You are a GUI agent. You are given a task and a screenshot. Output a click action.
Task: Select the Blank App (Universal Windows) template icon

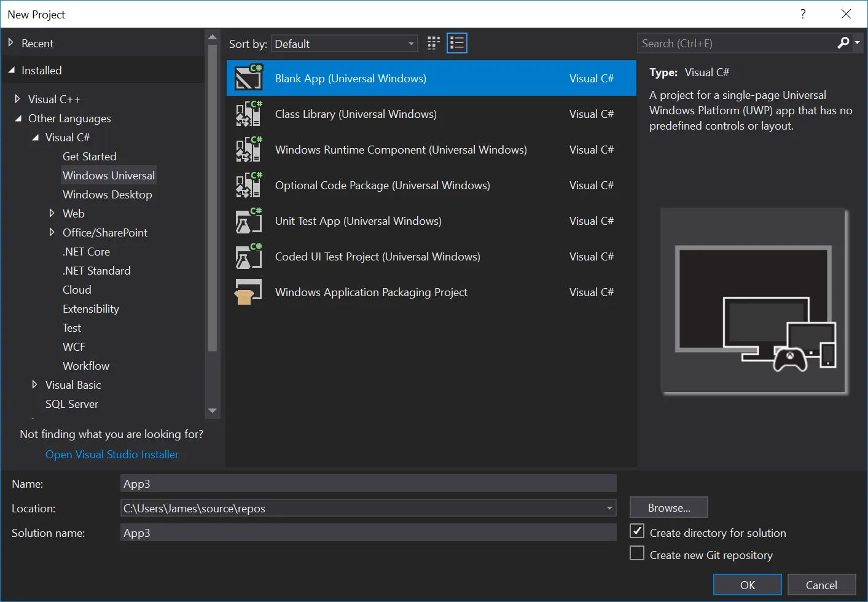pos(248,78)
